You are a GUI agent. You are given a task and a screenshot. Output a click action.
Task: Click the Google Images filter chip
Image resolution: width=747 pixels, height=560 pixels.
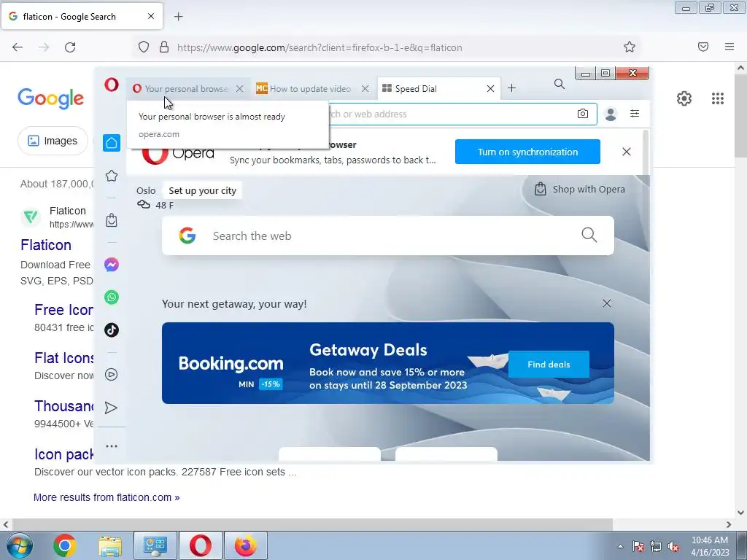click(x=53, y=141)
